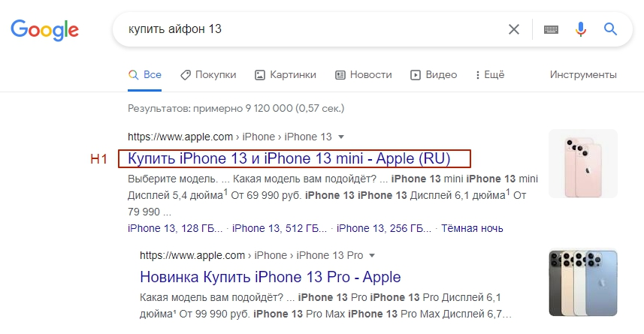644x334 pixels.
Task: Clear the search query with X icon
Action: 514,30
